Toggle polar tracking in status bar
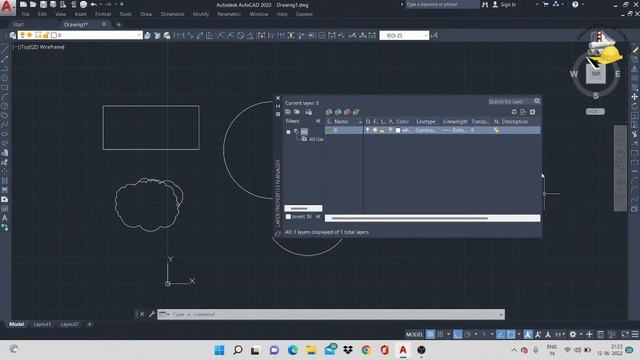The width and height of the screenshot is (640, 360). tap(467, 334)
